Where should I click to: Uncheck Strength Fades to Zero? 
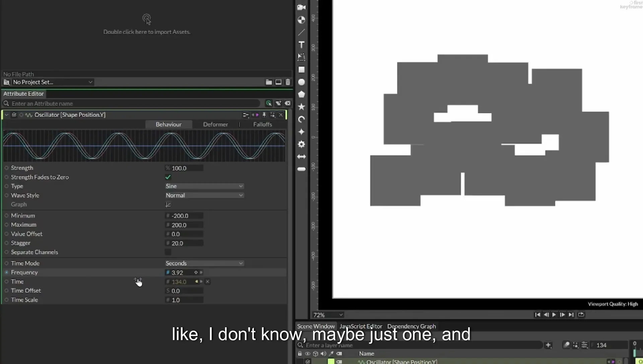(x=168, y=177)
